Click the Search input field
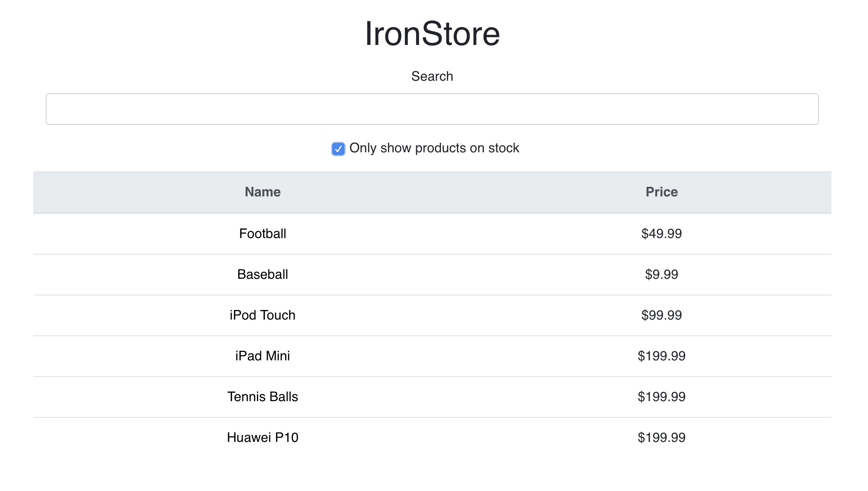Image resolution: width=868 pixels, height=491 pixels. click(432, 109)
